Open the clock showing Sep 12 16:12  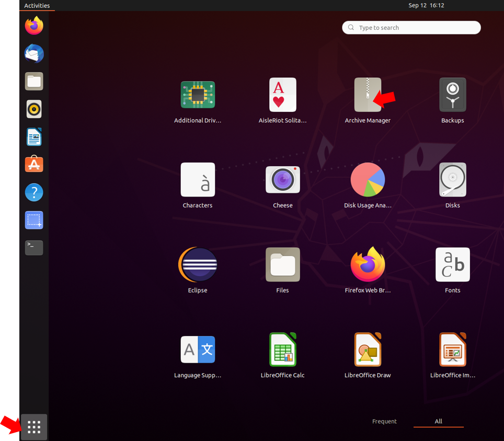(x=426, y=5)
